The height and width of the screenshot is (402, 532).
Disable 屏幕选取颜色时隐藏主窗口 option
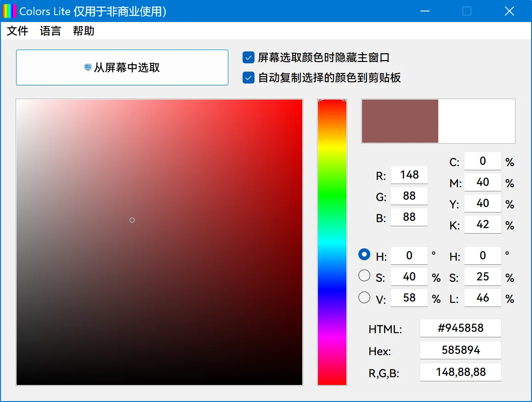pos(248,57)
